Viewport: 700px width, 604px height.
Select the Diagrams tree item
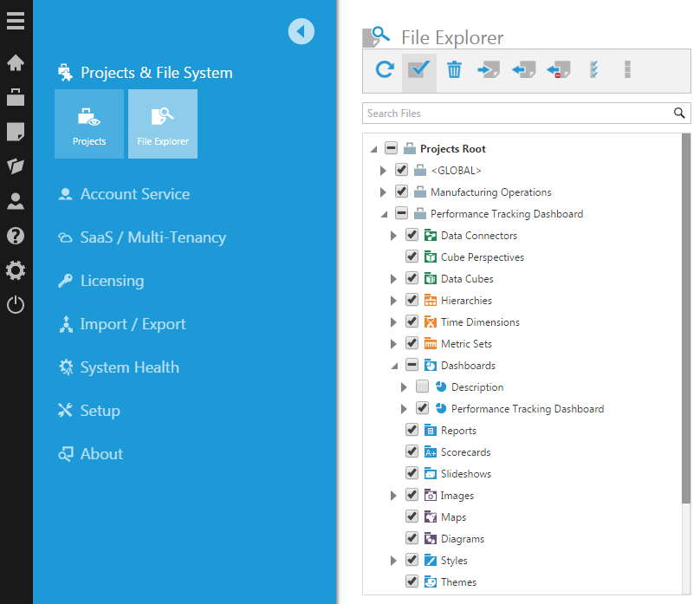pos(462,539)
